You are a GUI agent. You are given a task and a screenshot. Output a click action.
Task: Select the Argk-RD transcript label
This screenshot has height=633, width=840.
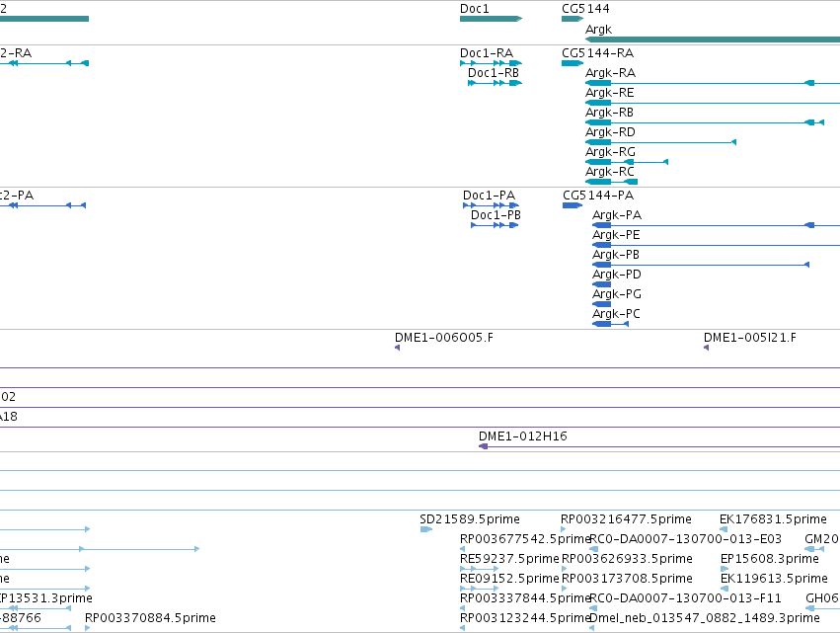tap(610, 132)
